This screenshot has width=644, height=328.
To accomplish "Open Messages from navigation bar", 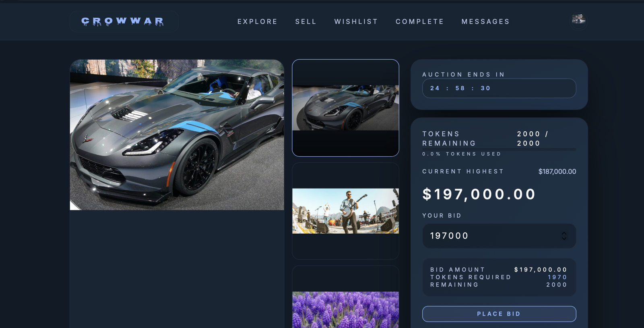I will click(485, 22).
